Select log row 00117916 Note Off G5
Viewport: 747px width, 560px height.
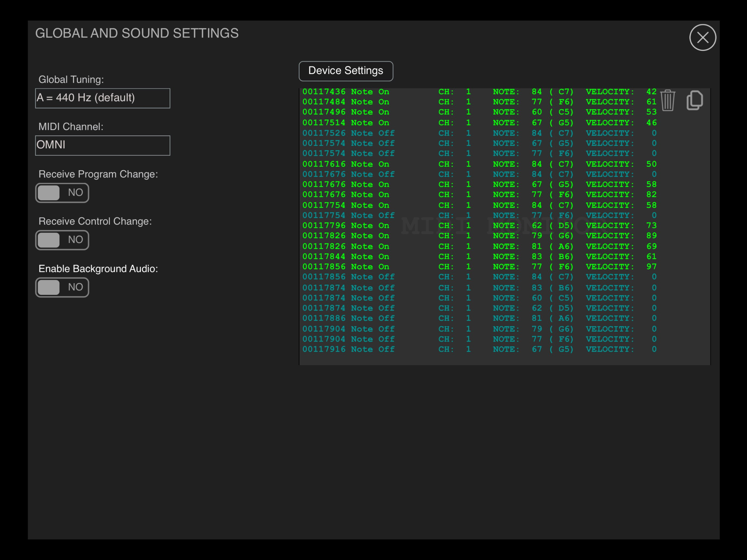(479, 349)
